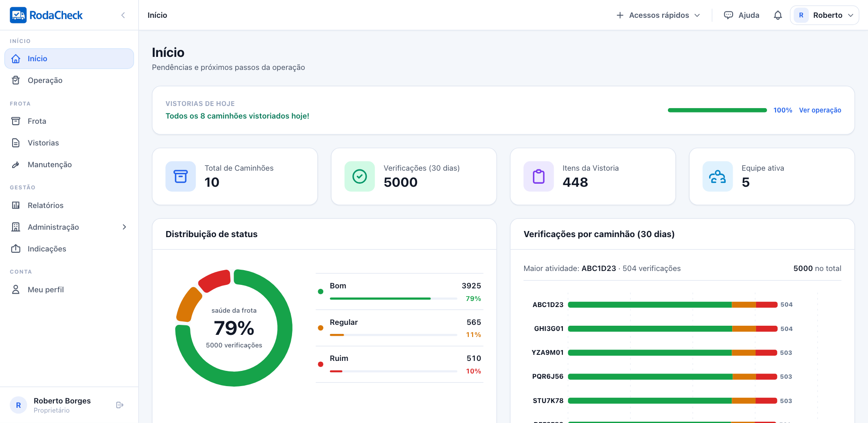This screenshot has width=868, height=423.
Task: Open Vistorias in the sidebar
Action: pyautogui.click(x=69, y=143)
